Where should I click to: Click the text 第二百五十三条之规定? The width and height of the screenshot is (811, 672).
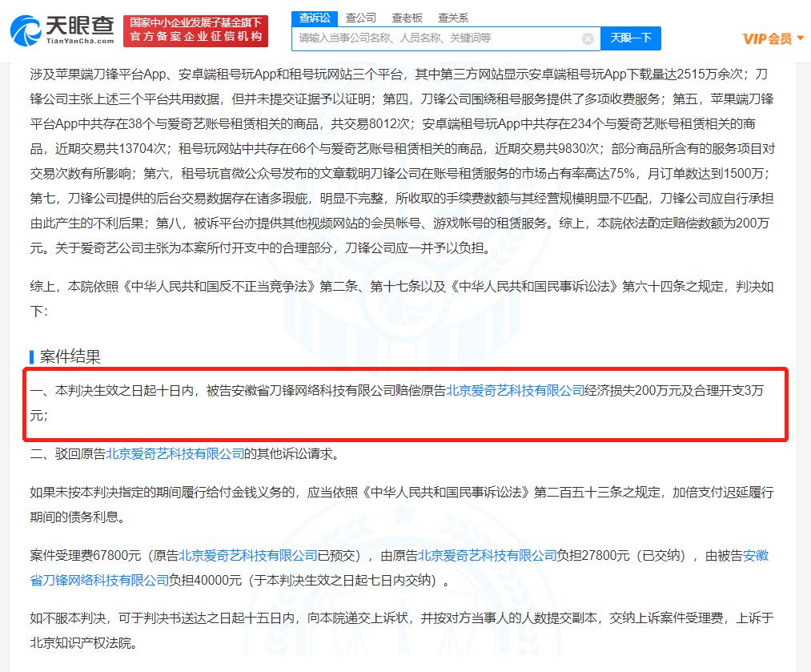pos(596,492)
